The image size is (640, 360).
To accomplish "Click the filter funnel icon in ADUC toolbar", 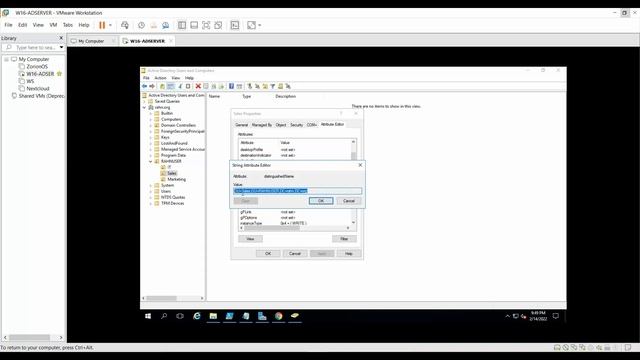I will tap(273, 86).
